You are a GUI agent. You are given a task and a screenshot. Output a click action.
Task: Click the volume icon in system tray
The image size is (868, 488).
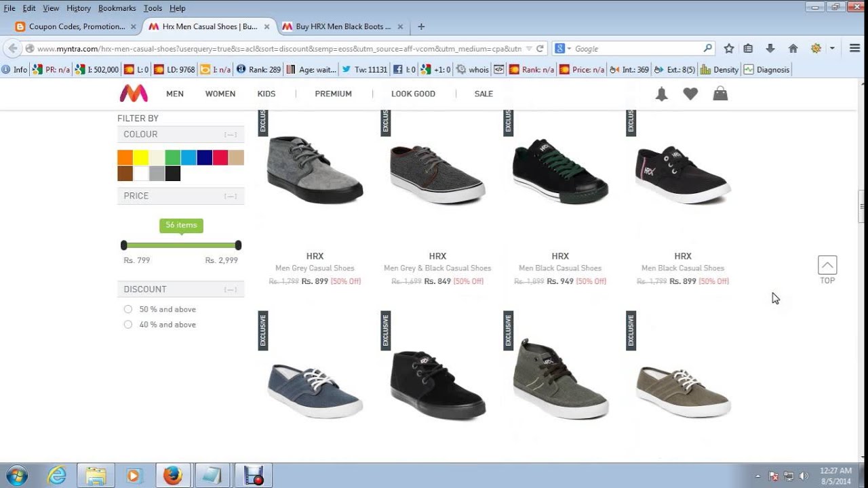(x=804, y=476)
